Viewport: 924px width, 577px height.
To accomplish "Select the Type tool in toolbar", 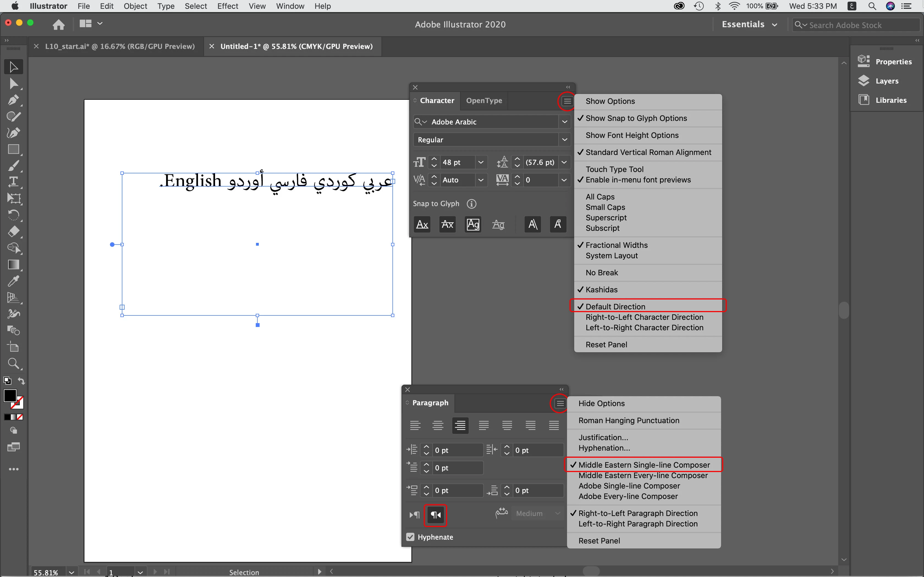I will coord(13,182).
